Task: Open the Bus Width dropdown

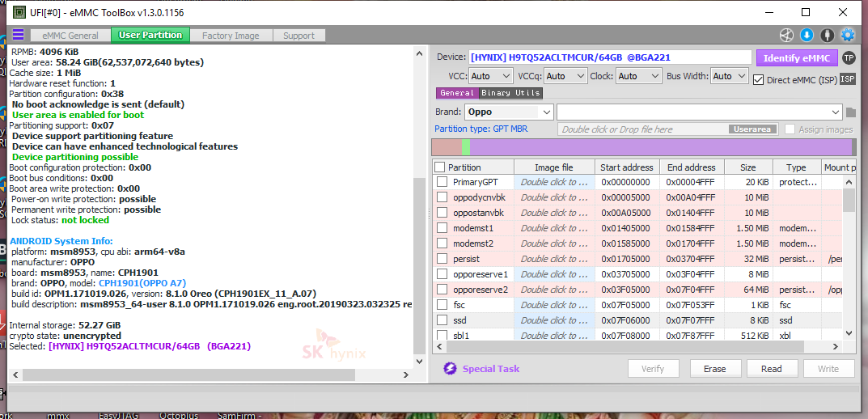Action: tap(730, 76)
